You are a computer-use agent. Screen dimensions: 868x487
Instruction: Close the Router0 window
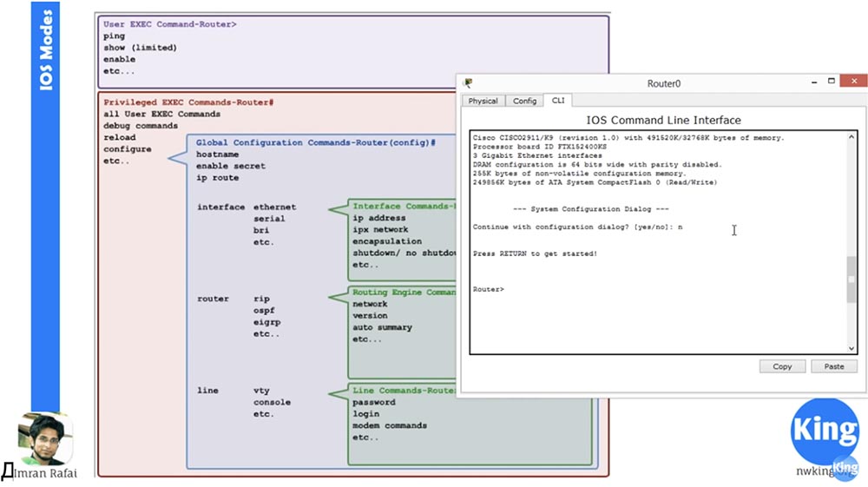(x=853, y=81)
